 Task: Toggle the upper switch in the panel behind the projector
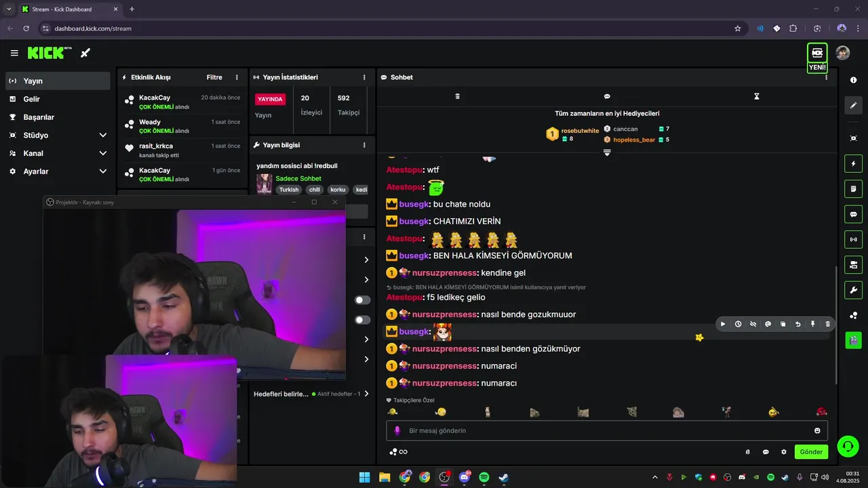pos(363,300)
